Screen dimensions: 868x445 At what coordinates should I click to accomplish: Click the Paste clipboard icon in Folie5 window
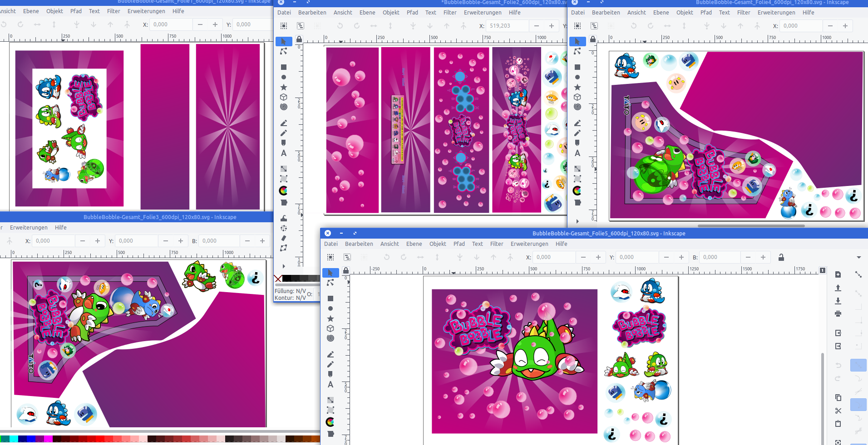pos(838,424)
